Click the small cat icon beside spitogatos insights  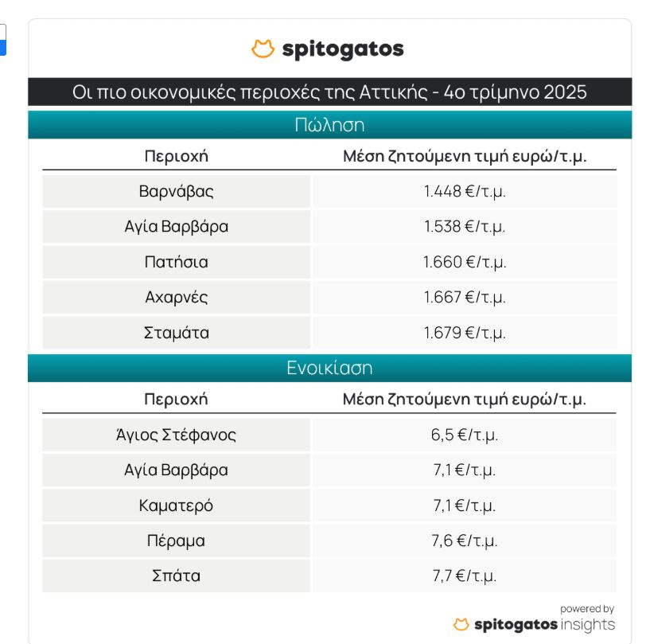click(461, 624)
